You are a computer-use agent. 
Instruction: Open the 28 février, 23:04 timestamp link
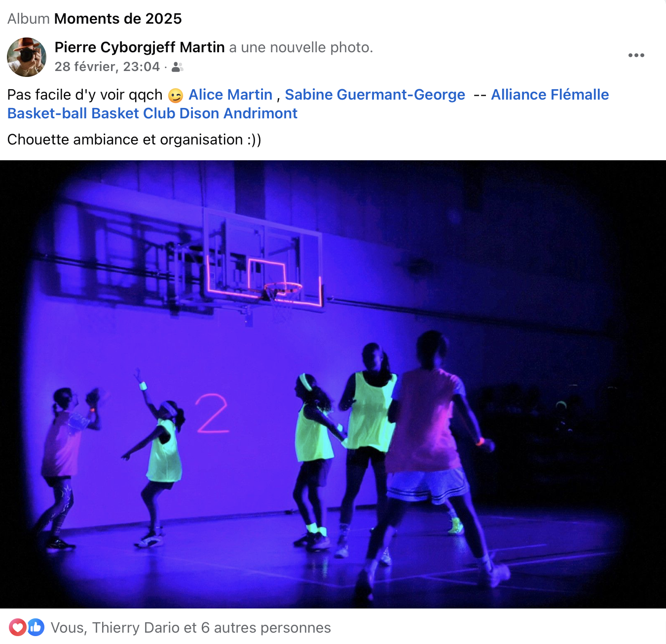[107, 67]
